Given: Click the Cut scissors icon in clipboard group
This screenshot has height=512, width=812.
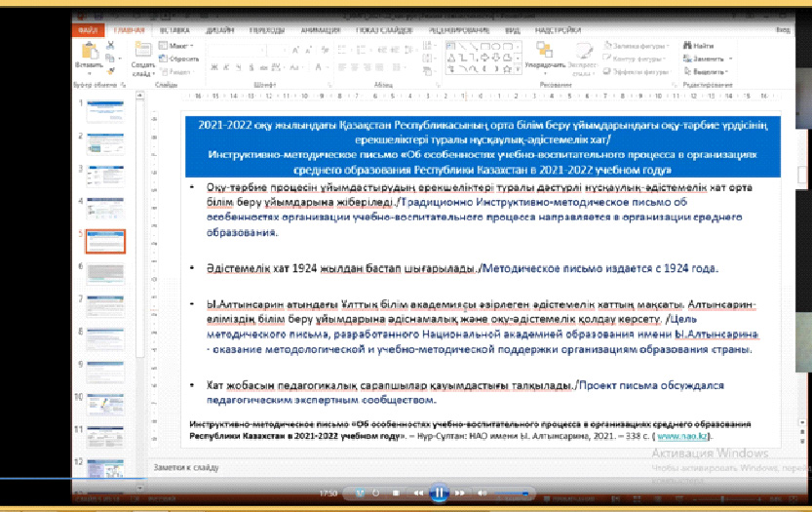Looking at the screenshot, I should pos(108,45).
